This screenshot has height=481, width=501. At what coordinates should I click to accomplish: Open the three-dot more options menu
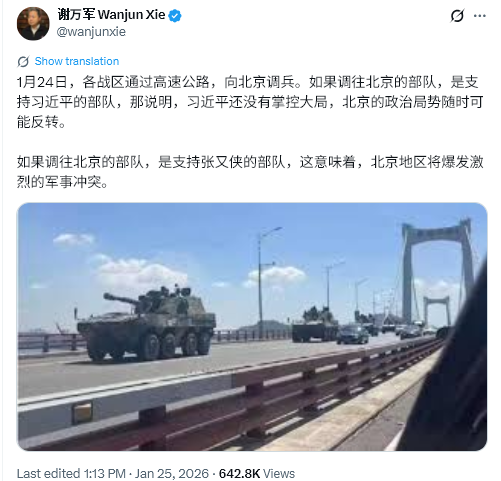point(480,16)
